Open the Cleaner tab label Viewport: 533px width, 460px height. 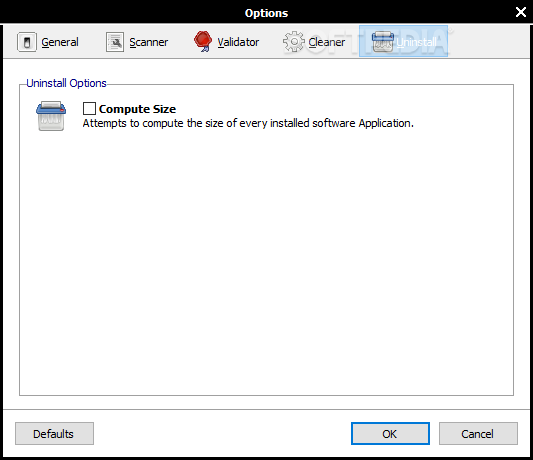tap(327, 42)
